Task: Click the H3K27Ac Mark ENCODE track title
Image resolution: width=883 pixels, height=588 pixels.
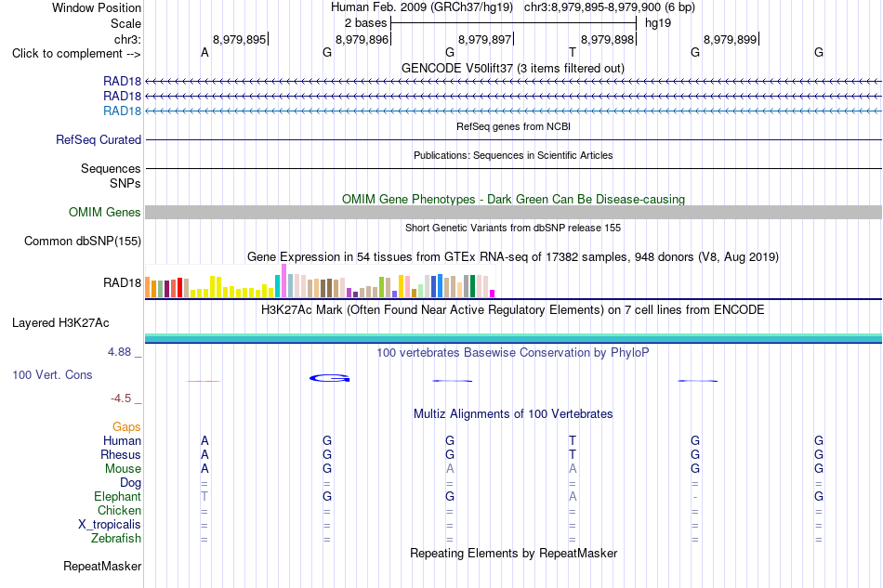Action: click(513, 310)
